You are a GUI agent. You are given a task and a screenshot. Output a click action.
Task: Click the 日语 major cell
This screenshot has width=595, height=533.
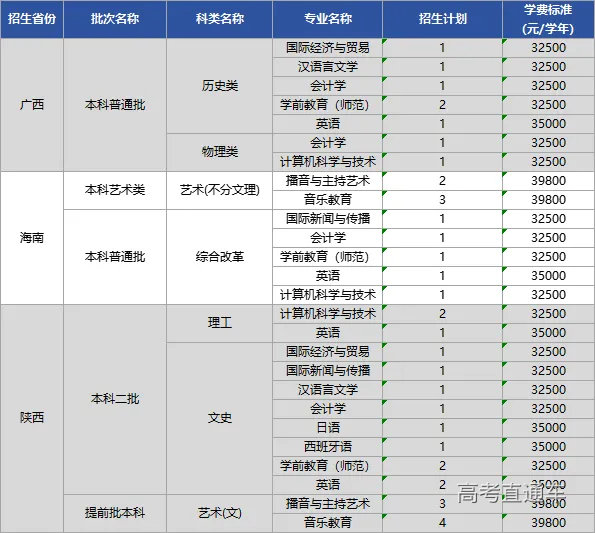point(327,428)
